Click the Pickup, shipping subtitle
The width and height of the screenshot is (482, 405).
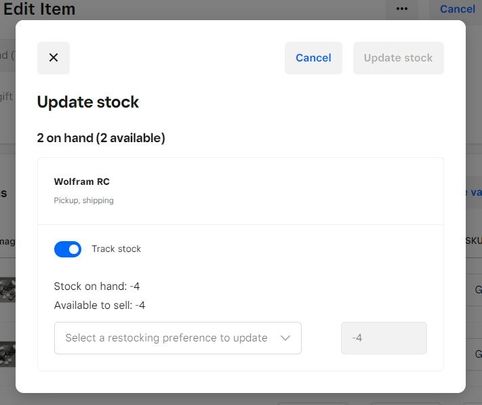click(x=84, y=200)
